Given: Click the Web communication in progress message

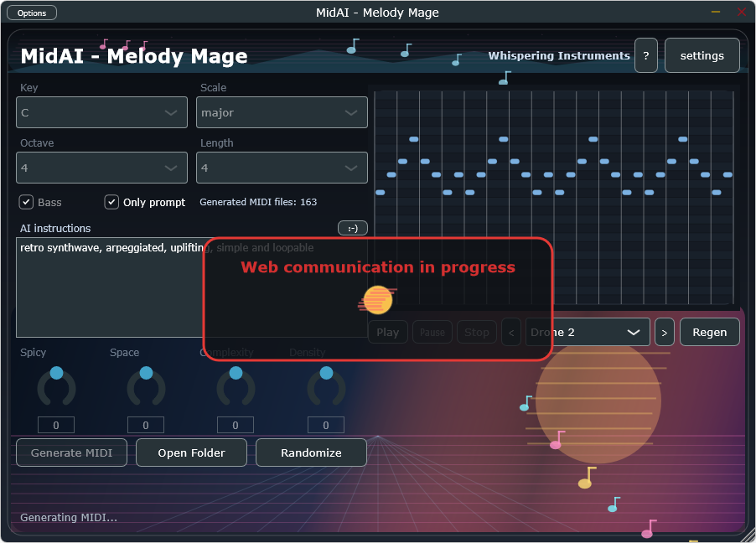Looking at the screenshot, I should 378,267.
